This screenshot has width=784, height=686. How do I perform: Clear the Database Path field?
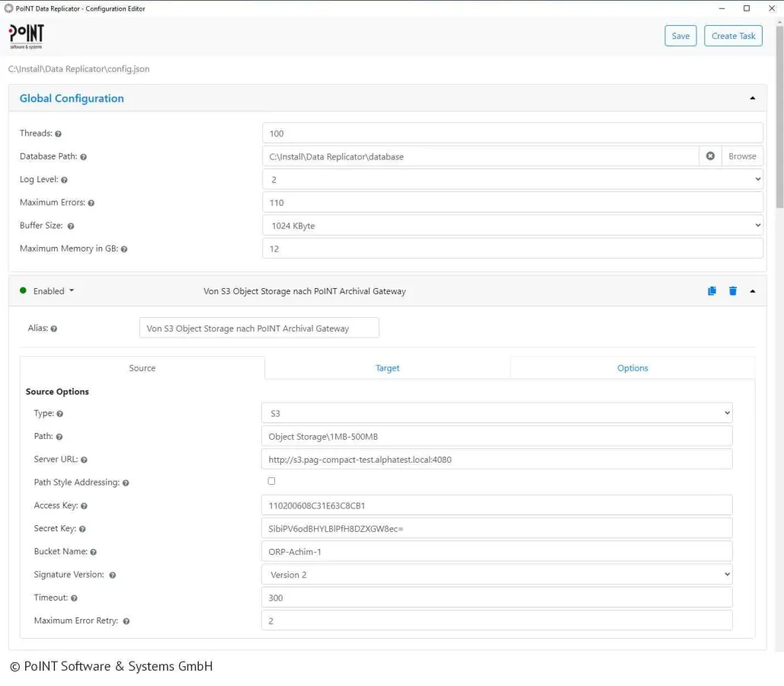(709, 155)
